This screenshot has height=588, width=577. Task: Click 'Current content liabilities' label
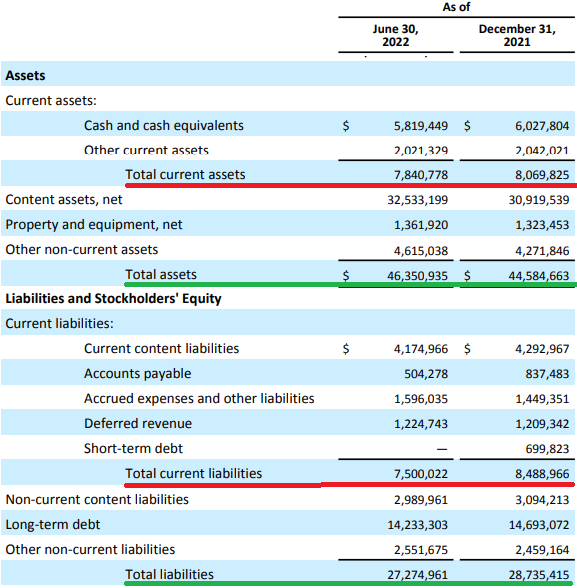[162, 348]
